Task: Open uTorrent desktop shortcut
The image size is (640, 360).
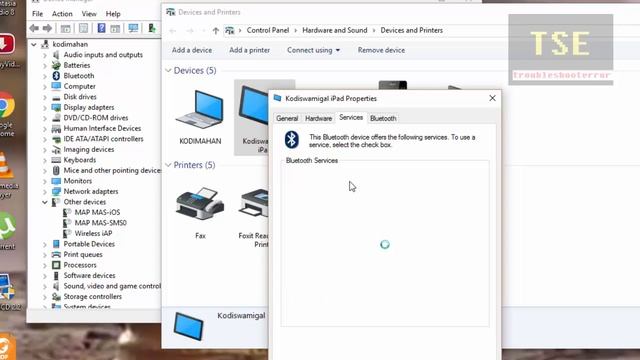Action: pos(7,226)
